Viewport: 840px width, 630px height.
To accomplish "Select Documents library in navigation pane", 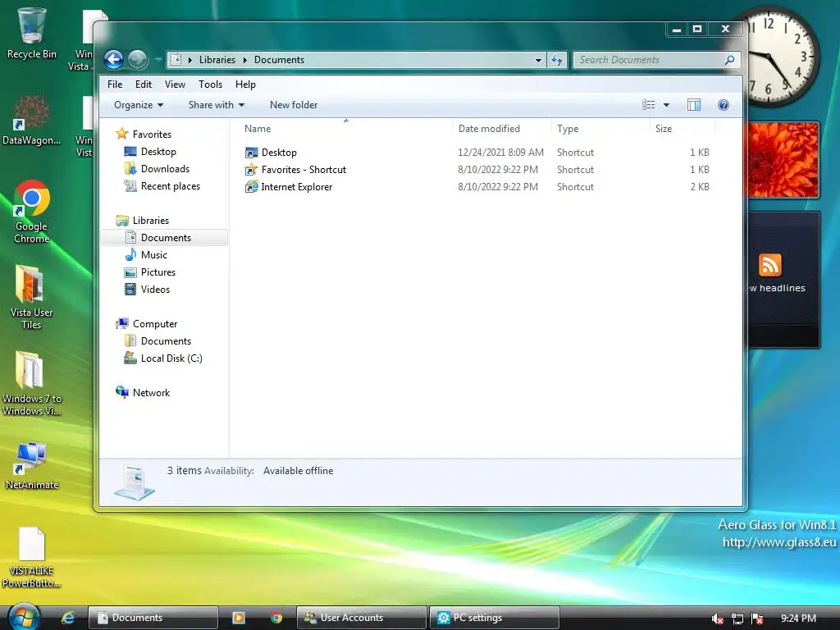I will tap(164, 237).
